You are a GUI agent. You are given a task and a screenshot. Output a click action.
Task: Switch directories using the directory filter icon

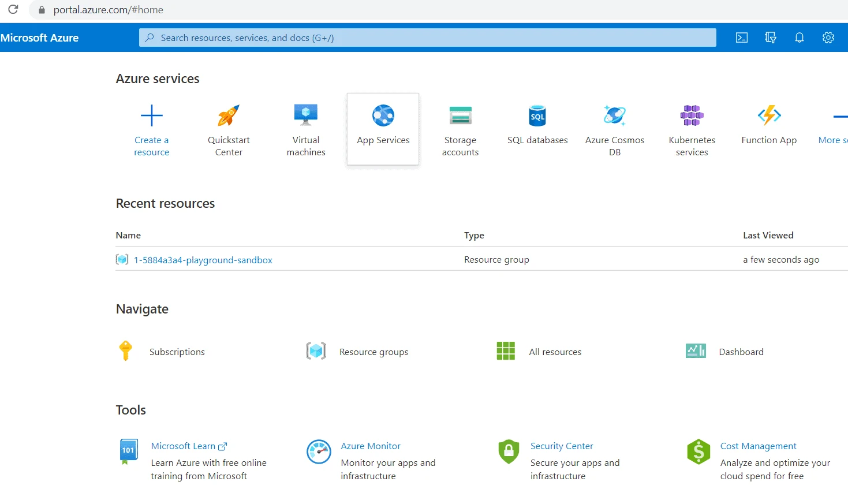(770, 37)
